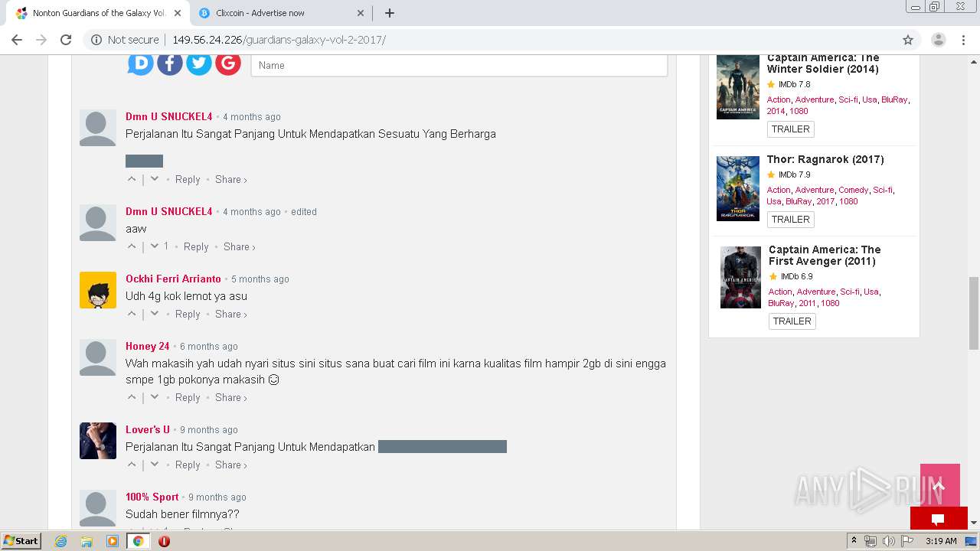Downvote Dmn U SNUCKEL4's 'Perjalanan Itu Sangat Panjang' comment
This screenshot has width=980, height=551.
154,179
